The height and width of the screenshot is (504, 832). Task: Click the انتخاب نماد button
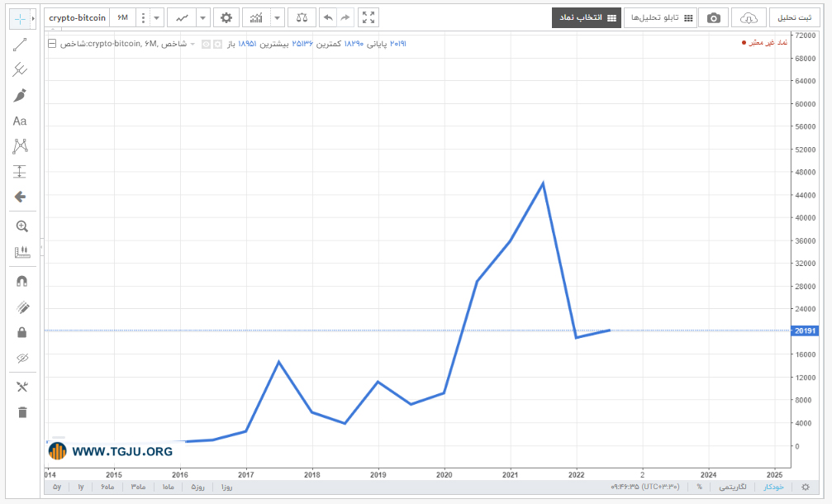(587, 18)
